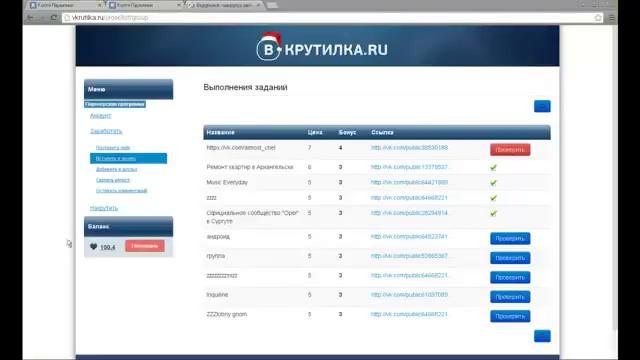The image size is (640, 360).
Task: Click Проверить for the ZZZlobny gnom task
Action: [x=510, y=316]
